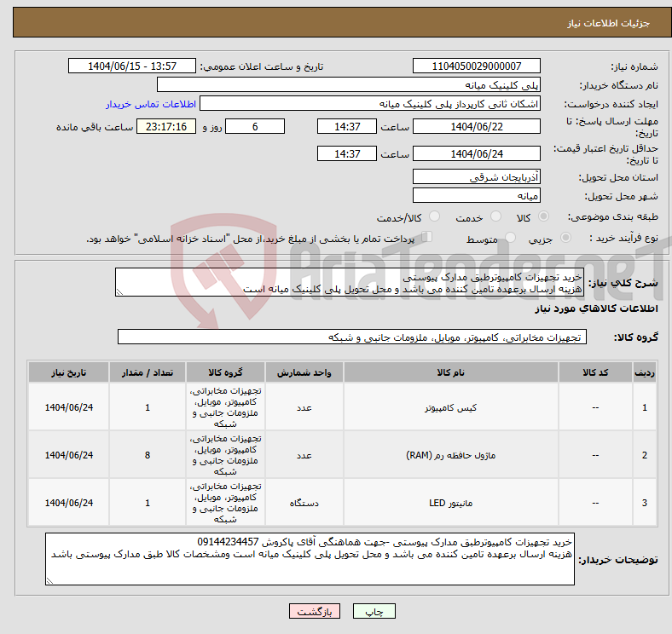
Task: Click the ردیف column header
Action: [x=645, y=372]
